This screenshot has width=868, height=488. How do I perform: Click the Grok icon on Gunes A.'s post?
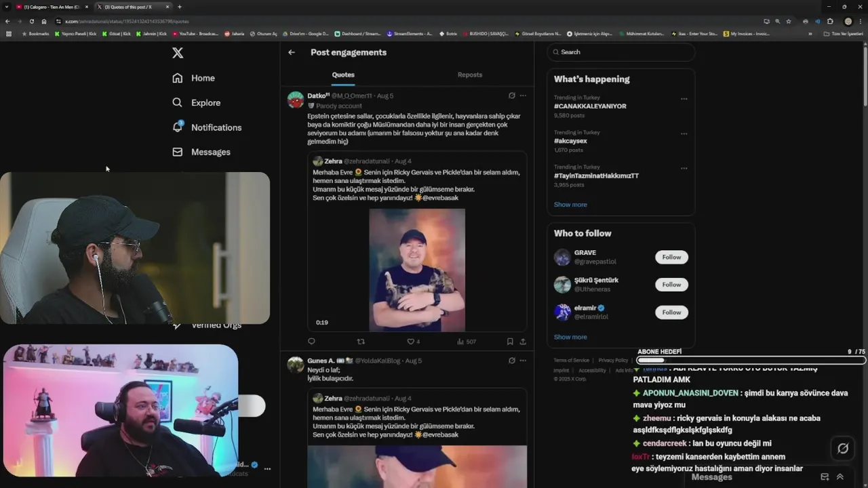pos(512,361)
